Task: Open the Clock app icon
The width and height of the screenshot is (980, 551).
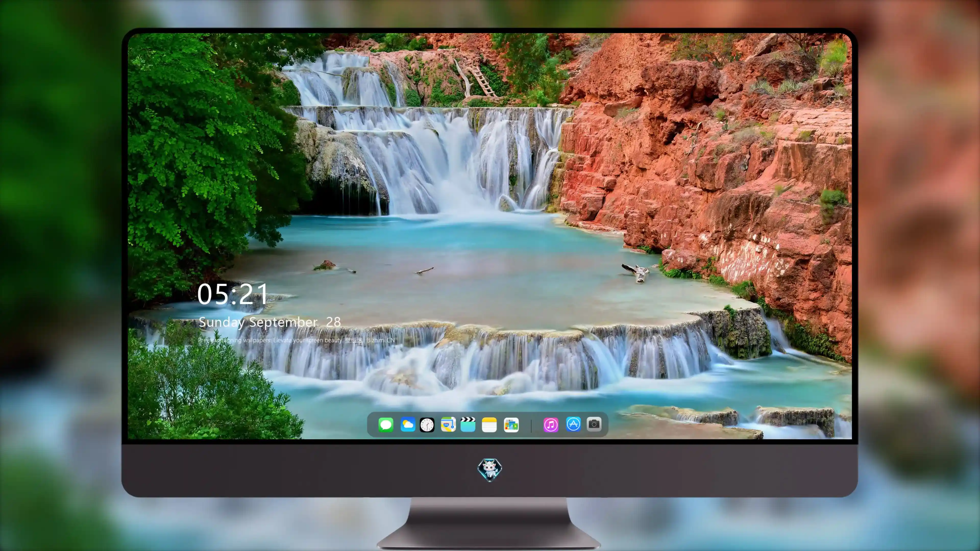Action: pyautogui.click(x=427, y=425)
